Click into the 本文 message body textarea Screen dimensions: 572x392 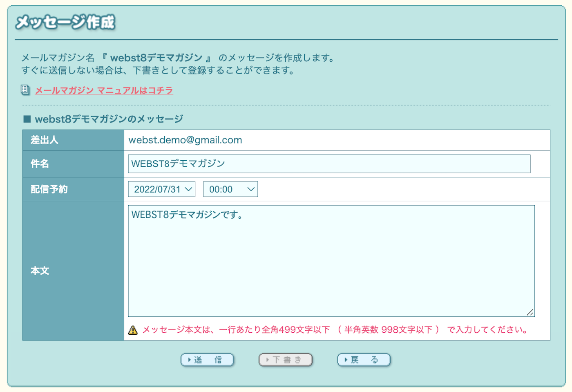tap(331, 261)
